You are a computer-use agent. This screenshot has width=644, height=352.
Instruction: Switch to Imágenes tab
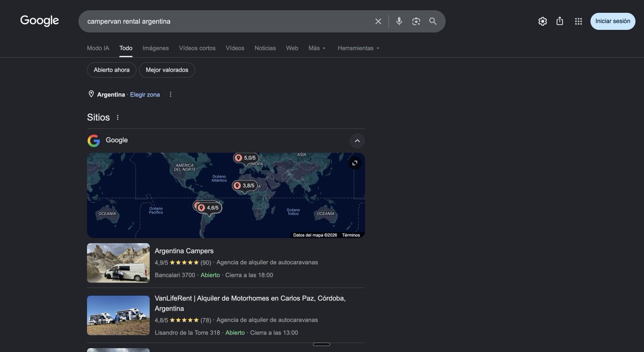tap(156, 48)
